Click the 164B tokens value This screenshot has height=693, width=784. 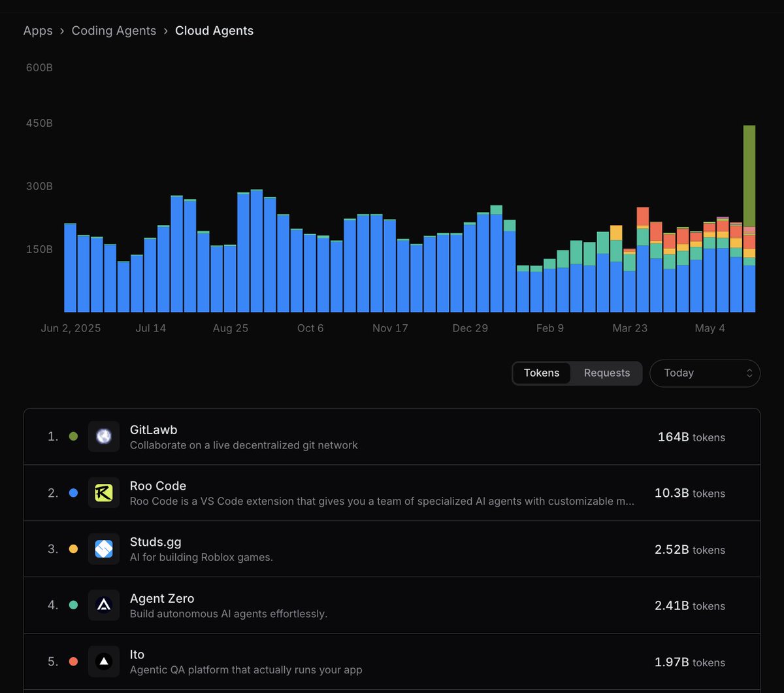coord(691,437)
